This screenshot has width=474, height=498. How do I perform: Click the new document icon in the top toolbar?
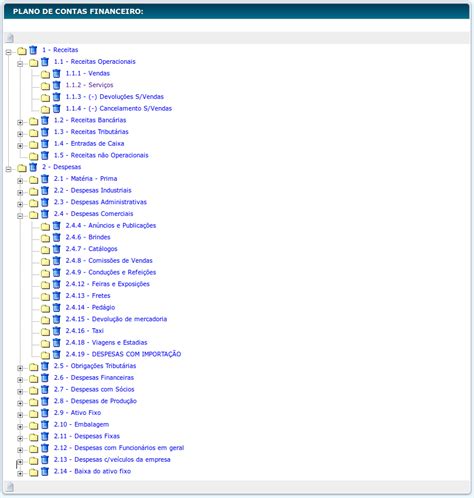pyautogui.click(x=10, y=38)
